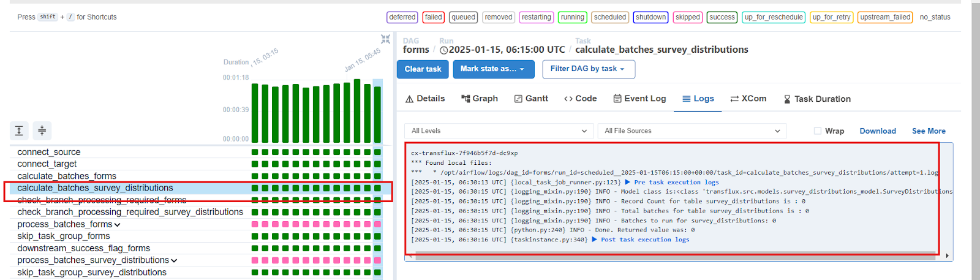Open the All Levels log filter dropdown
Viewport: 980px width, 280px height.
click(x=499, y=131)
